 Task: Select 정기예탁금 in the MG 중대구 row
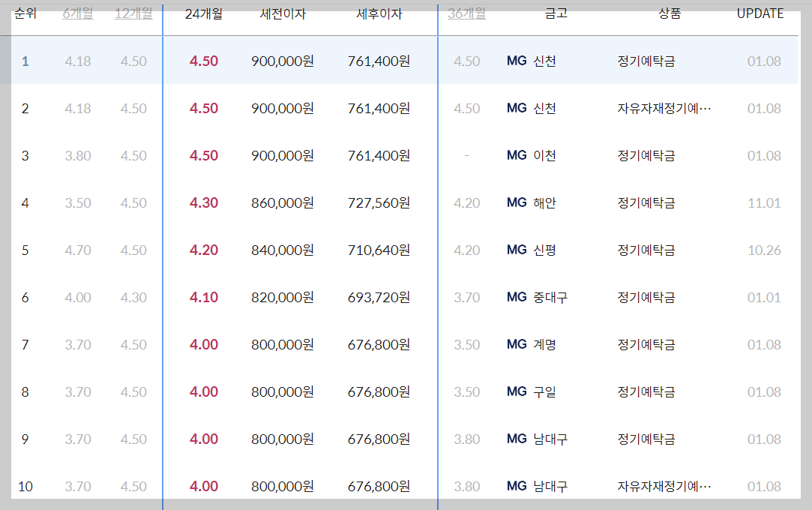646,297
